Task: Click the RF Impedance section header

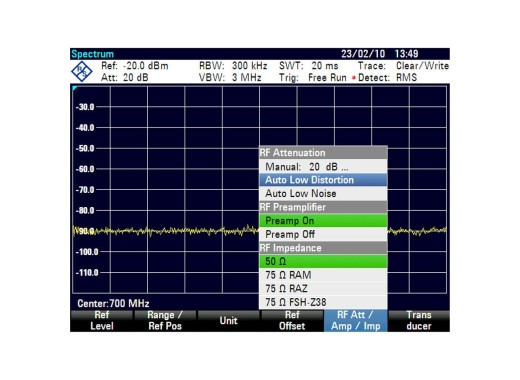Action: [x=323, y=248]
